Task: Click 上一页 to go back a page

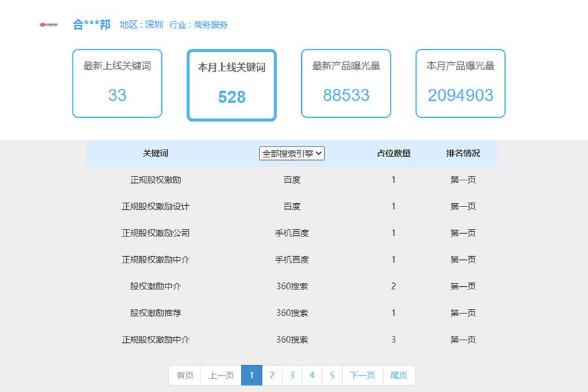Action: tap(221, 375)
